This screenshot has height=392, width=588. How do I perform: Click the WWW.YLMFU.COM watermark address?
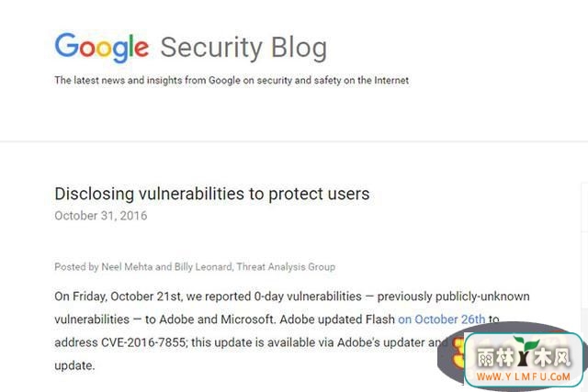click(523, 376)
